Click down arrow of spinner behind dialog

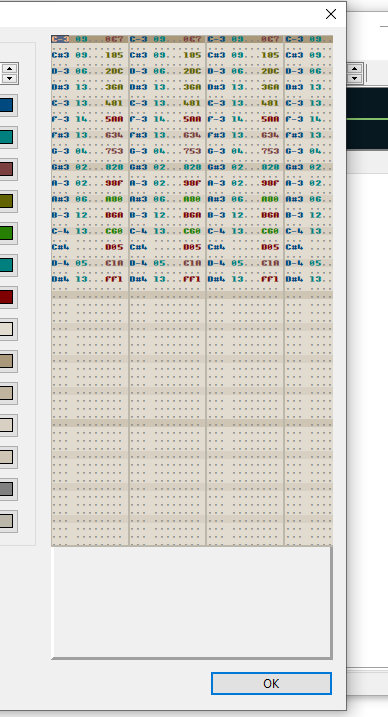[x=355, y=78]
